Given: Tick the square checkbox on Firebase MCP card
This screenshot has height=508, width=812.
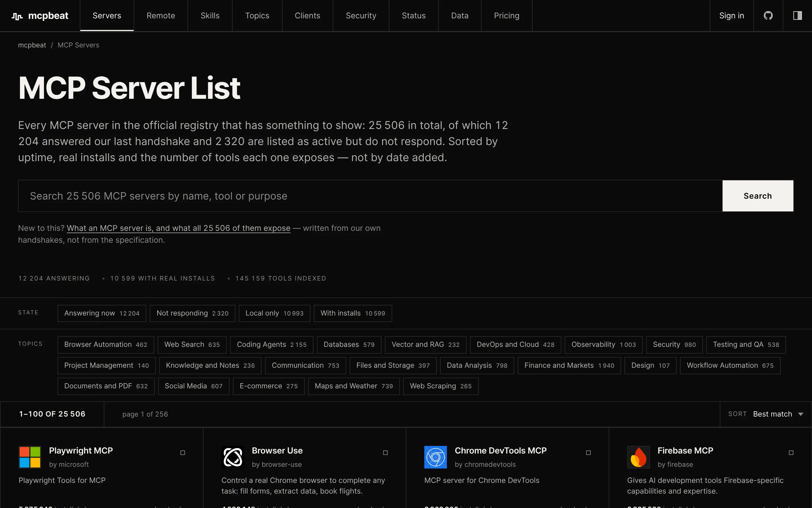Looking at the screenshot, I should pos(791,453).
